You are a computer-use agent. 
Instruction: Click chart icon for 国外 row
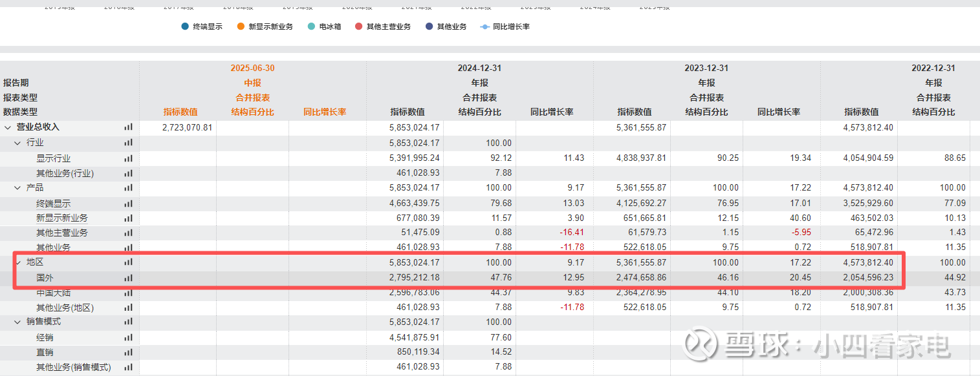point(128,278)
